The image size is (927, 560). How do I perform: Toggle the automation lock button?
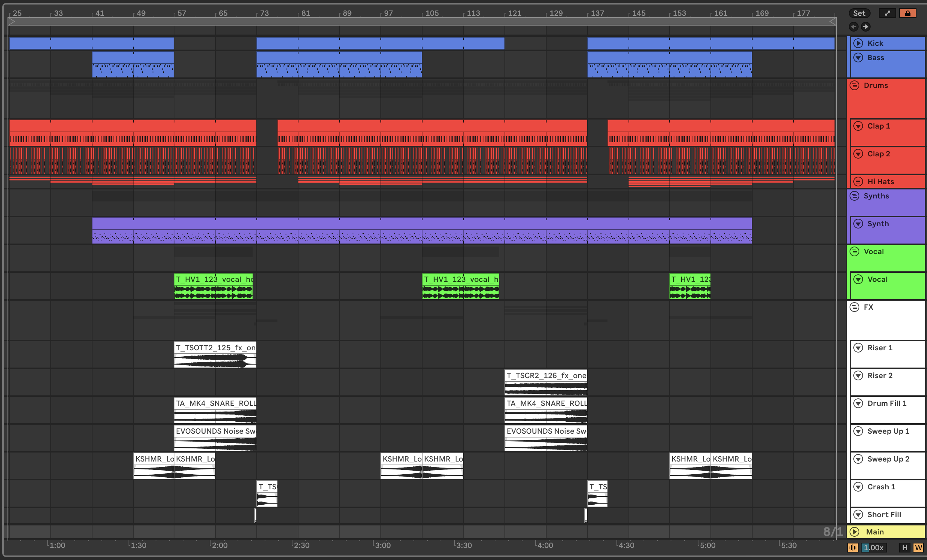pyautogui.click(x=907, y=14)
